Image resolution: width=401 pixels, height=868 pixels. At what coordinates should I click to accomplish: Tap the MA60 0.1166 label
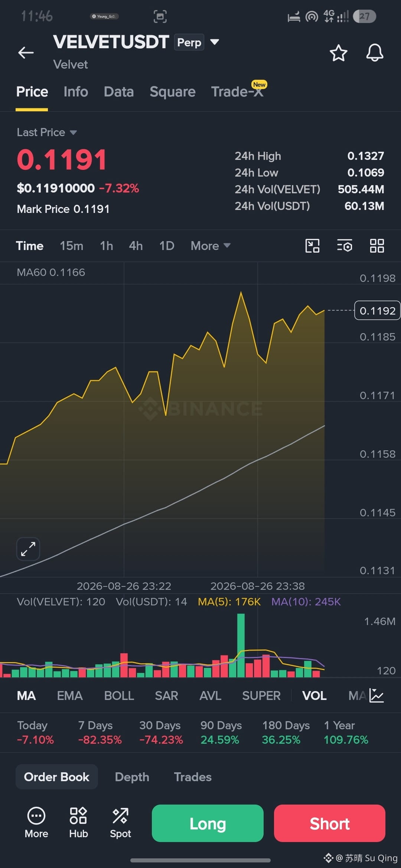coord(51,272)
